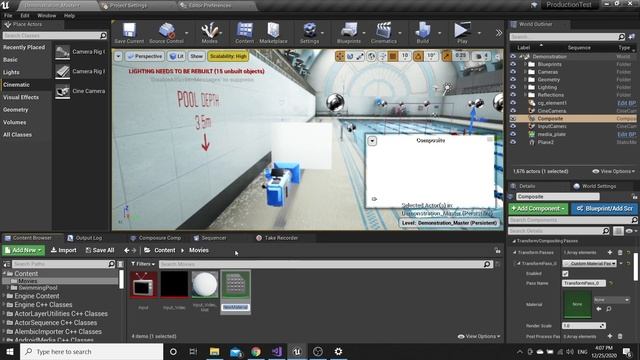640x360 pixels.
Task: Select the translate gizmo tool in viewport
Action: pyautogui.click(x=340, y=56)
